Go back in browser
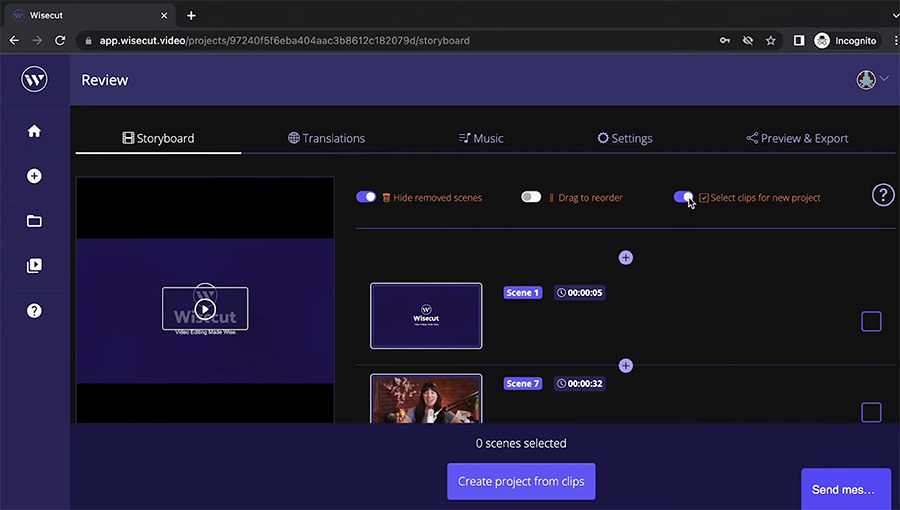The width and height of the screenshot is (900, 510). [x=14, y=40]
